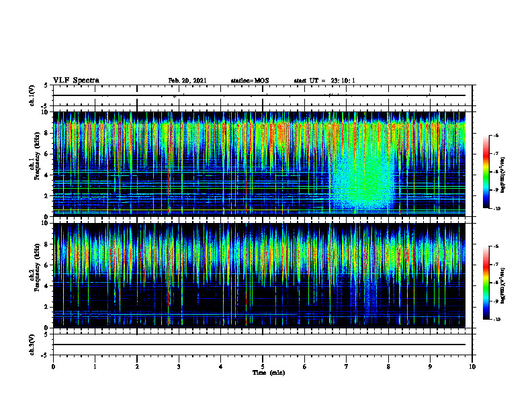Screen dimensions: 532x411
Task: Click time axis tick label "4"
Action: (x=221, y=367)
